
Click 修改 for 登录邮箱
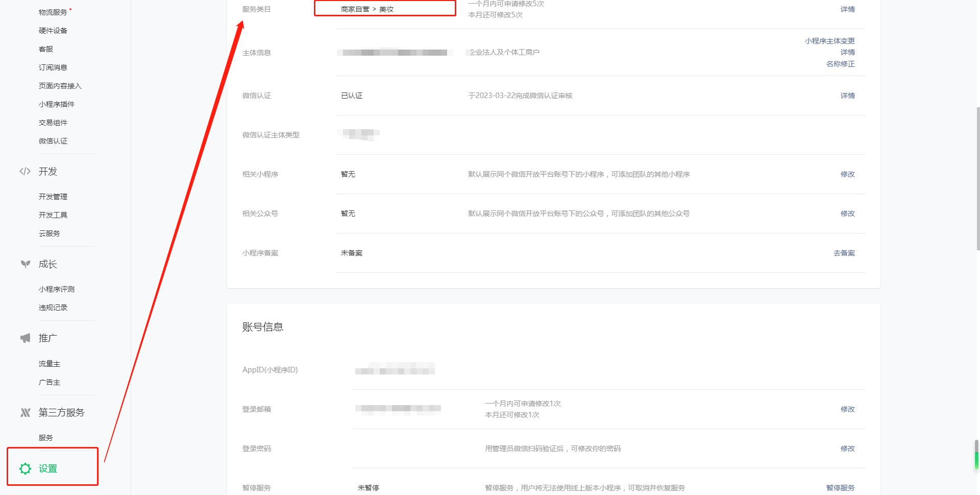coord(847,409)
